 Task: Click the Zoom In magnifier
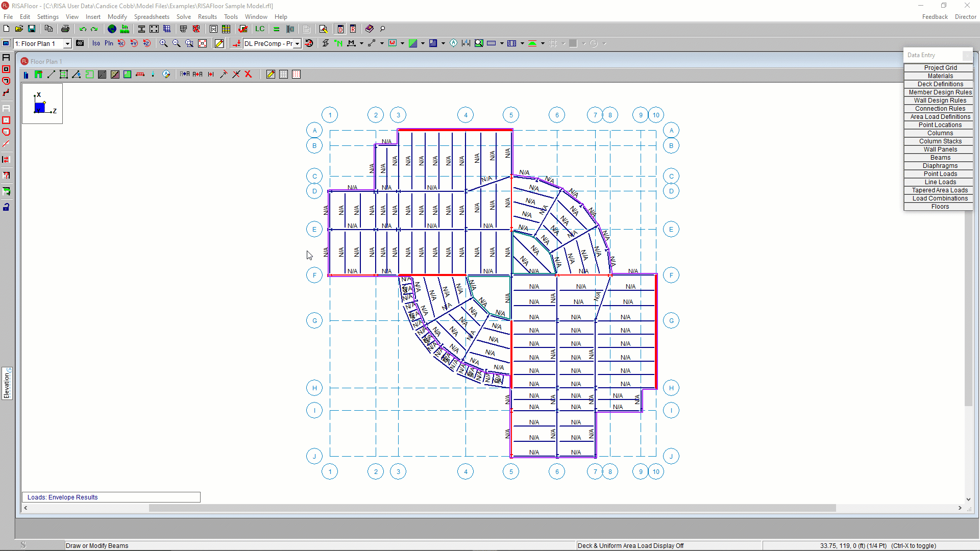click(163, 43)
